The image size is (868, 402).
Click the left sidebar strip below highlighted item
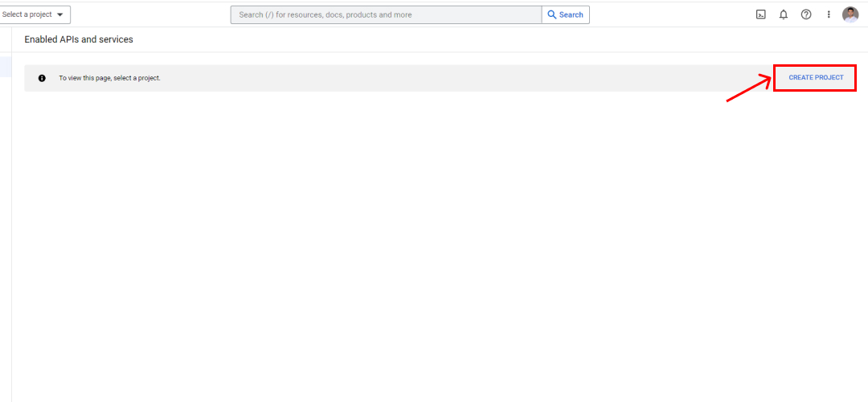pos(5,241)
